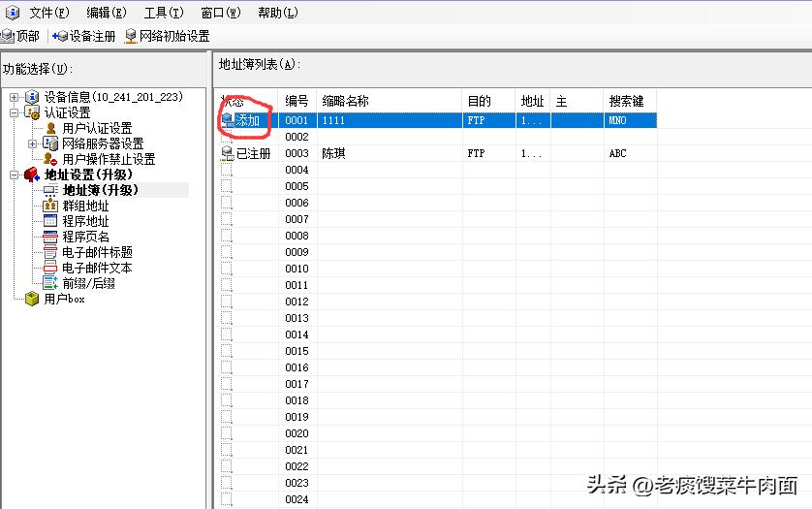Viewport: 812px width, 509px height.
Task: Open the 窗口(W) menu
Action: 221,13
